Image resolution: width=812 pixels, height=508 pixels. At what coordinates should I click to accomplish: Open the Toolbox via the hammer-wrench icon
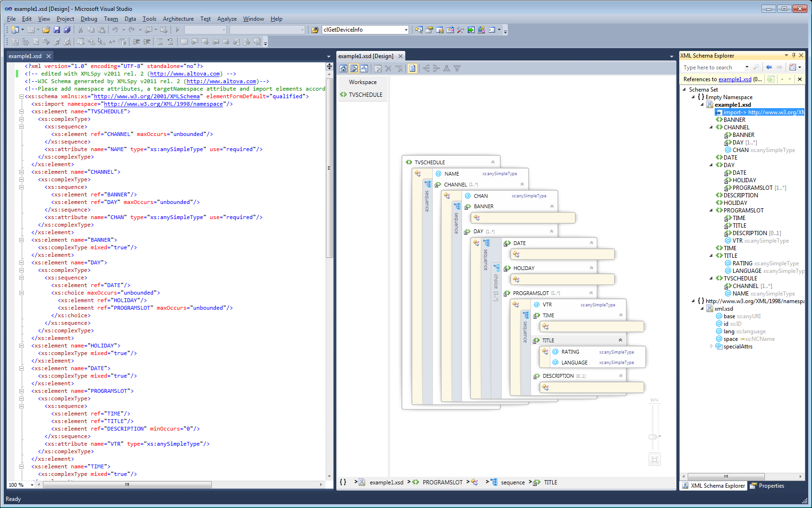point(461,30)
